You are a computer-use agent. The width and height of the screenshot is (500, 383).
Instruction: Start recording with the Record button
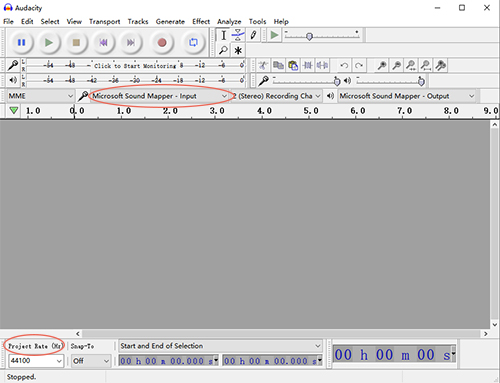tap(162, 43)
